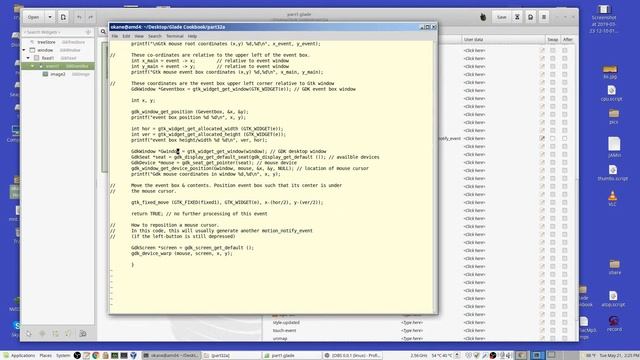Click the edit pencil in notify_event row
This screenshot has height=360, width=640.
click(x=542, y=138)
